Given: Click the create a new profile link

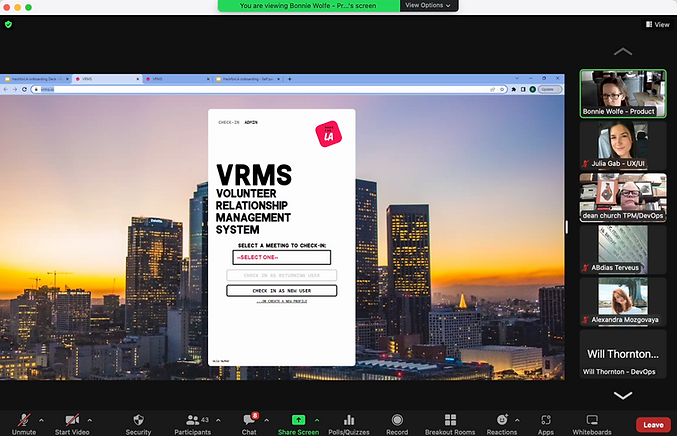Looking at the screenshot, I should click(x=282, y=301).
